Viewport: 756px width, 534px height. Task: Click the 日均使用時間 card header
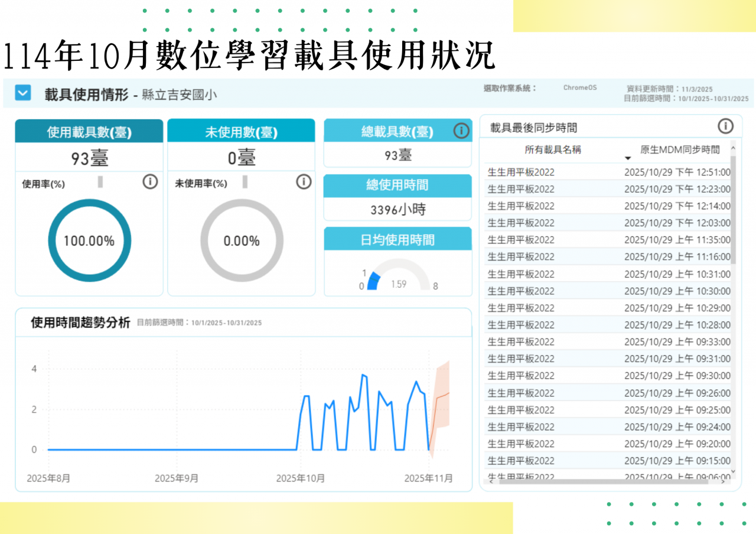tap(397, 239)
